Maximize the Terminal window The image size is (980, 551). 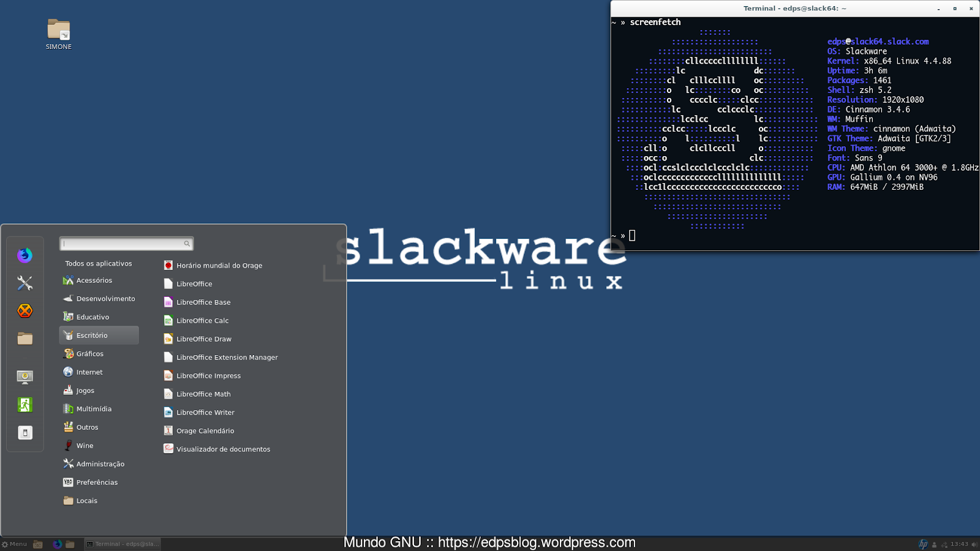[955, 9]
